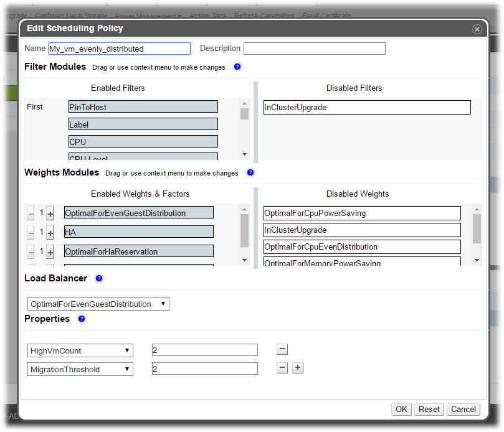The height and width of the screenshot is (432, 504).
Task: Add new property after MigrationThreshold
Action: coord(298,368)
